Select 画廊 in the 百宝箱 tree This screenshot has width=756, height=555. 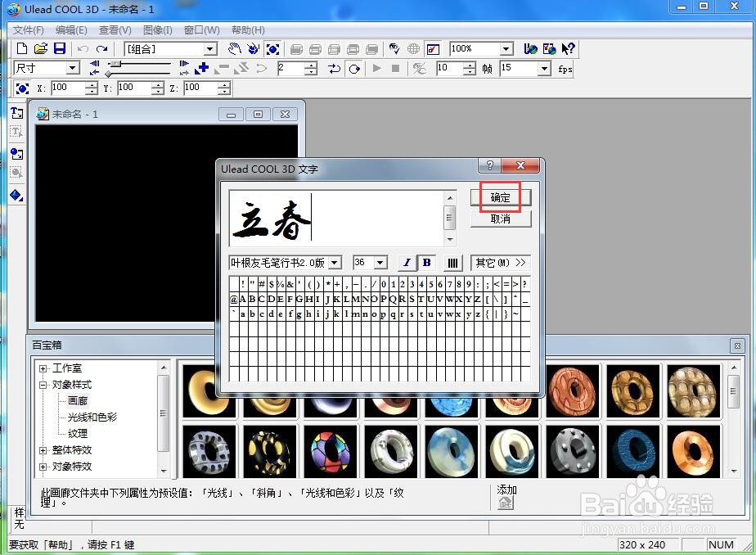pos(78,401)
